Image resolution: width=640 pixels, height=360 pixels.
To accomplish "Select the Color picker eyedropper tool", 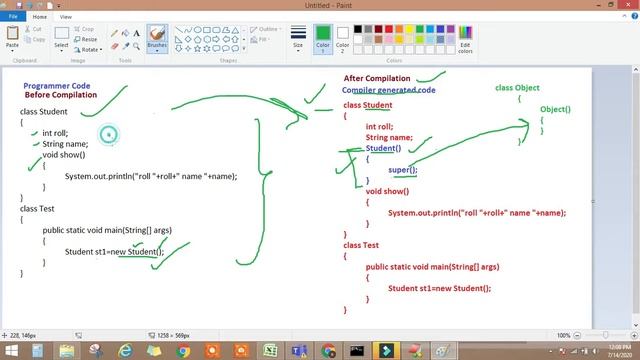I will (x=125, y=47).
